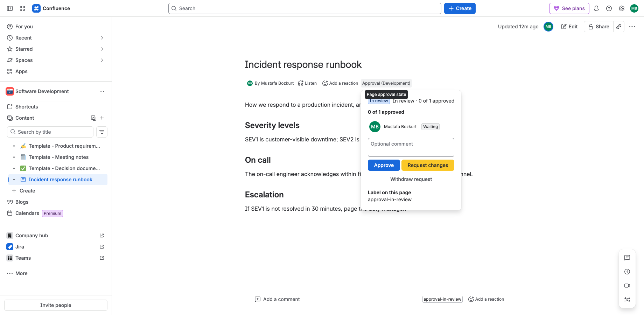Expand the Spaces section chevron
The height and width of the screenshot is (315, 644).
click(x=102, y=60)
